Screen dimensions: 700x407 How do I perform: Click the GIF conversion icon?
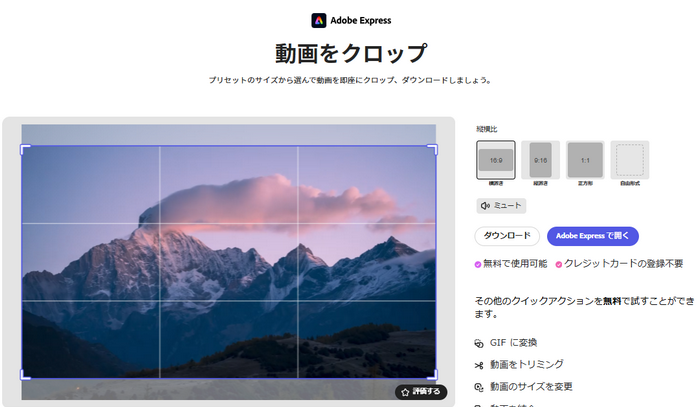click(479, 343)
